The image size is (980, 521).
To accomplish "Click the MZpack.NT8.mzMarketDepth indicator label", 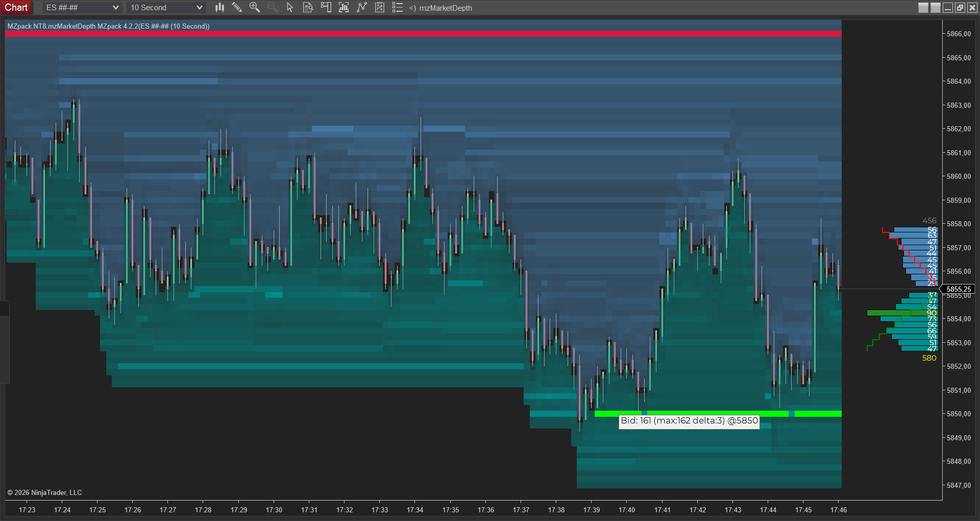I will pos(108,26).
